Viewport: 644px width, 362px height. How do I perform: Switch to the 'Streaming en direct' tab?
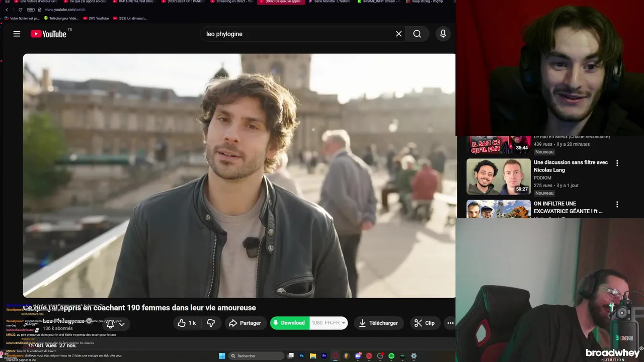[x=232, y=2]
